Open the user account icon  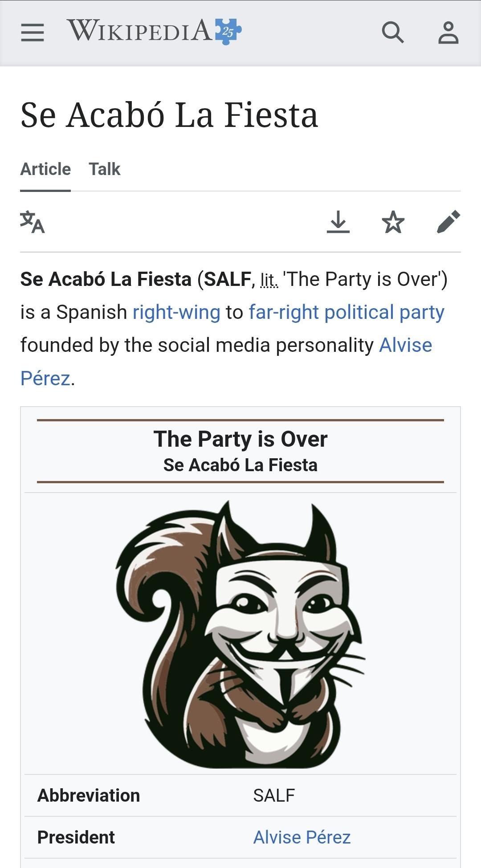pos(448,33)
